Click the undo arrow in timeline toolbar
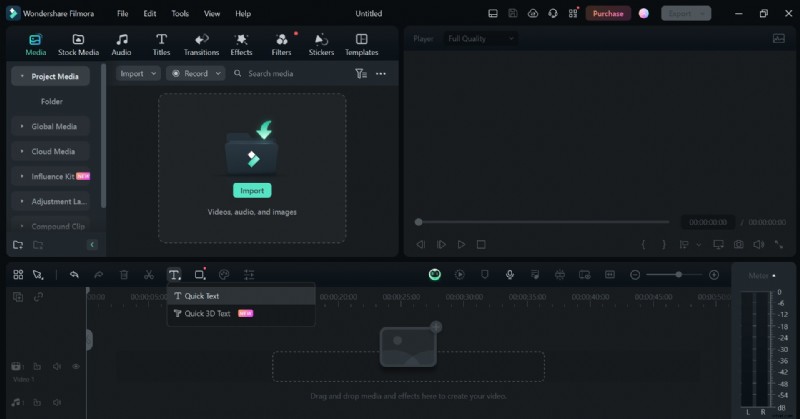Image resolution: width=800 pixels, height=419 pixels. click(74, 275)
